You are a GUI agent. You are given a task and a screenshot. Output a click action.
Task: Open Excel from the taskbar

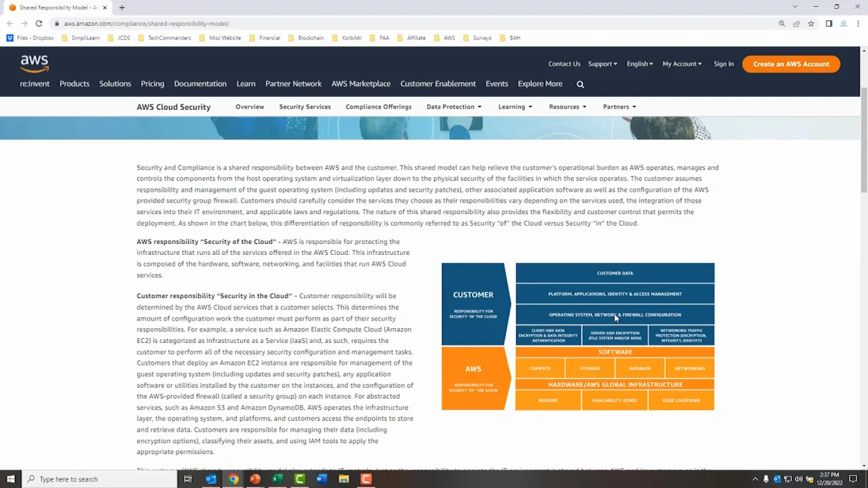277,479
